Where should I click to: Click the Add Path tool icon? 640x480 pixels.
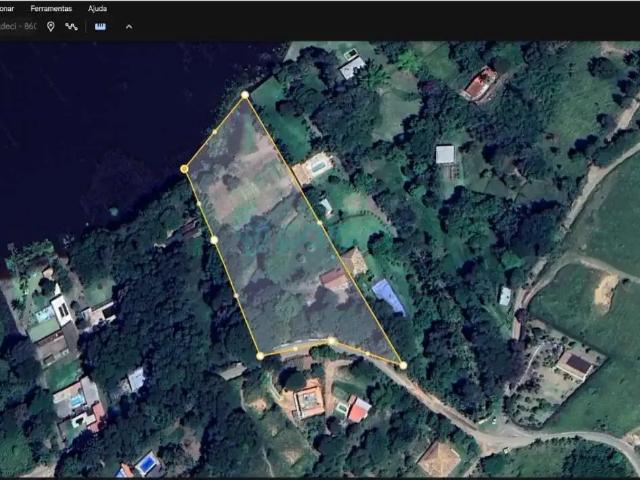click(72, 26)
